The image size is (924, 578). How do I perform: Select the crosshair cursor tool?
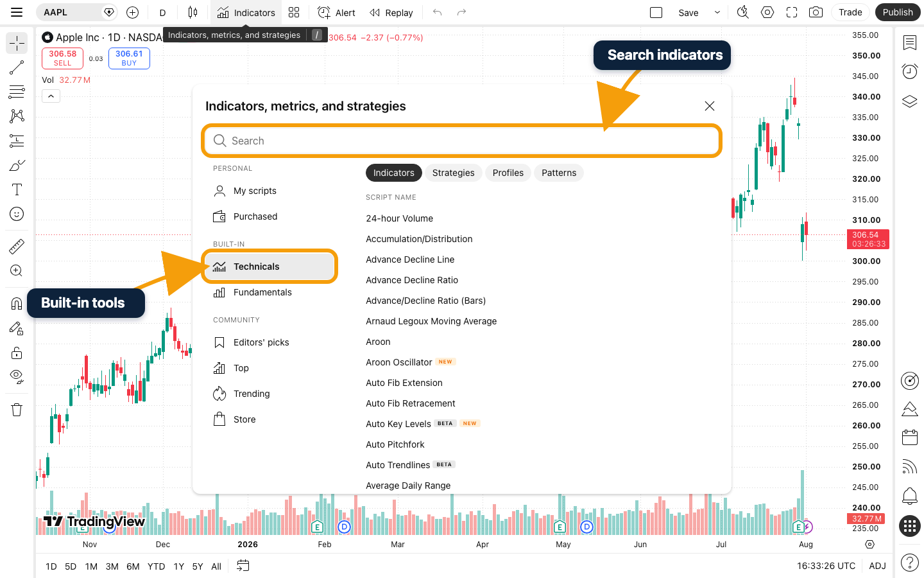point(17,43)
